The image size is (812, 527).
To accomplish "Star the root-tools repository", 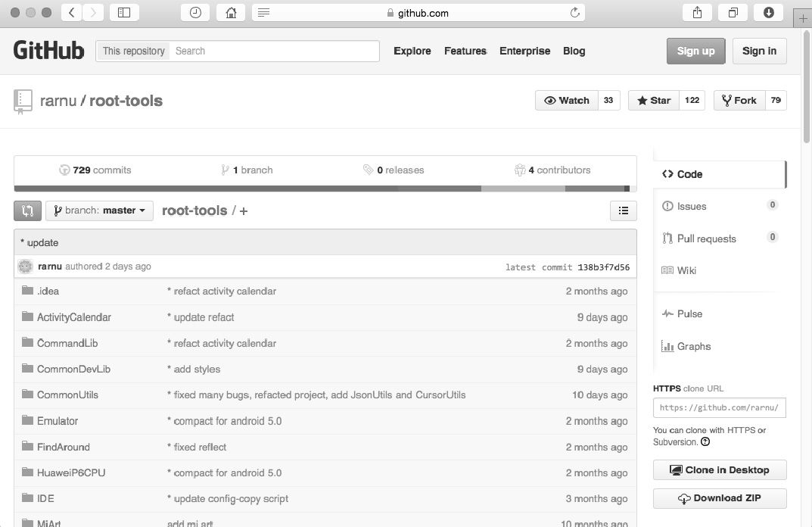I will [654, 101].
